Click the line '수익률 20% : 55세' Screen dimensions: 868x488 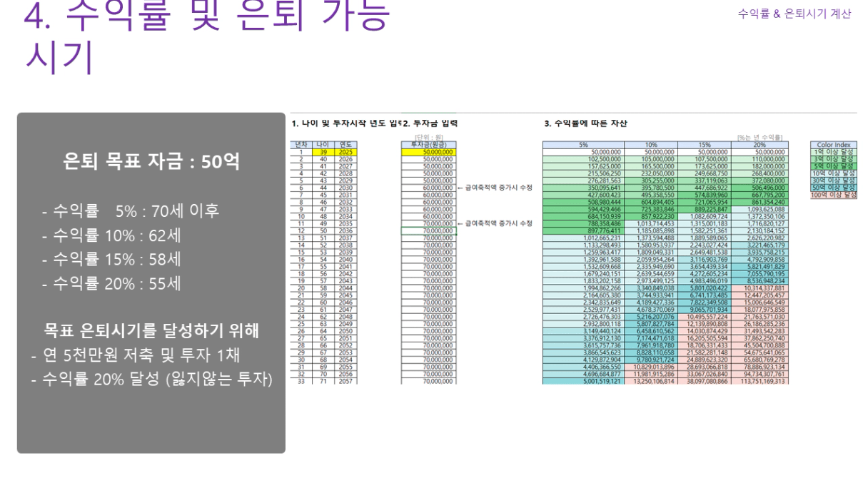pos(111,283)
